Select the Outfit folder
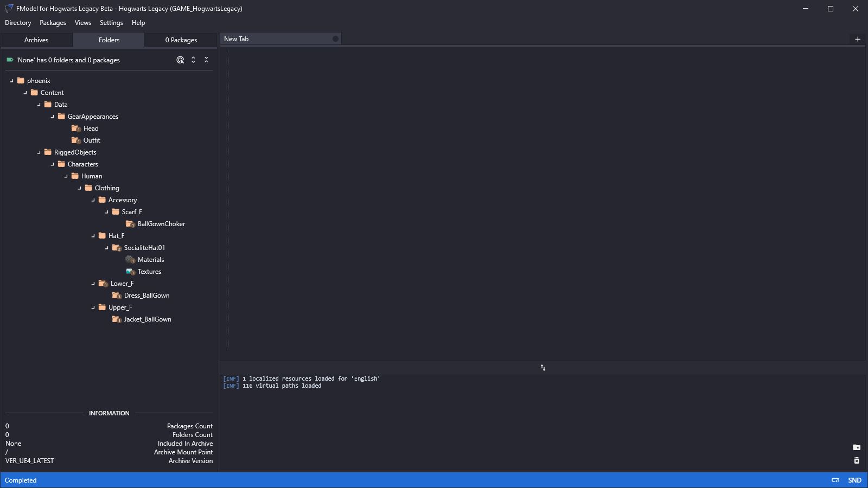The width and height of the screenshot is (868, 488). pos(92,140)
